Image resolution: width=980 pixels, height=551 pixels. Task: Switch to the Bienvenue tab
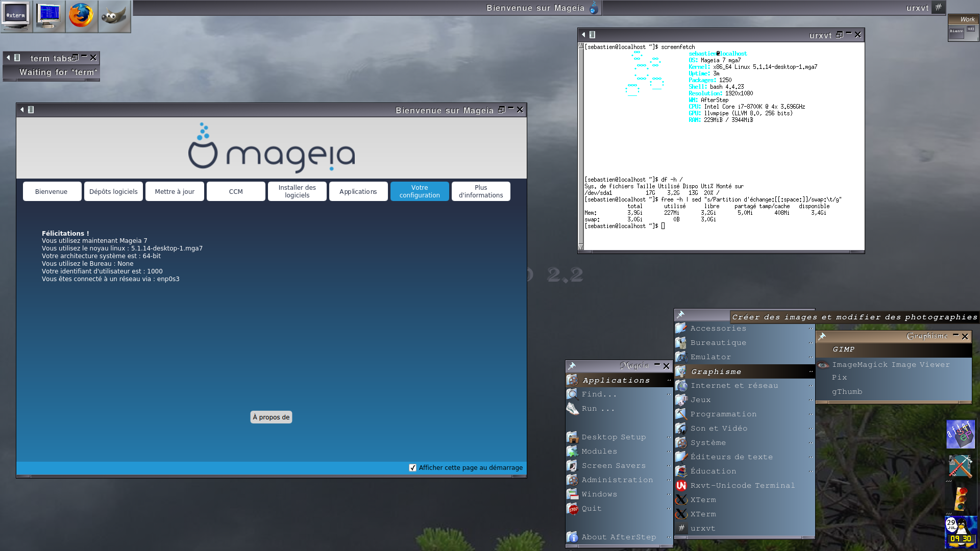point(52,191)
